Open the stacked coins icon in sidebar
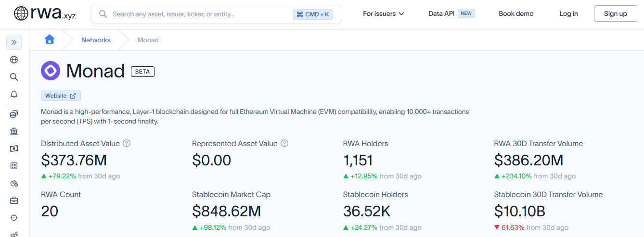Viewport: 644px width, 237px height. coord(14,114)
